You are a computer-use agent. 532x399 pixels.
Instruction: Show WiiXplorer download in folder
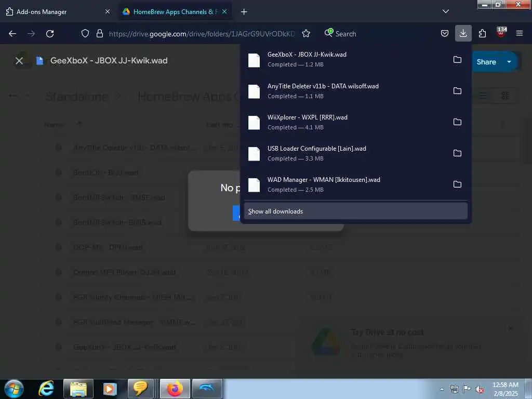[x=457, y=122]
